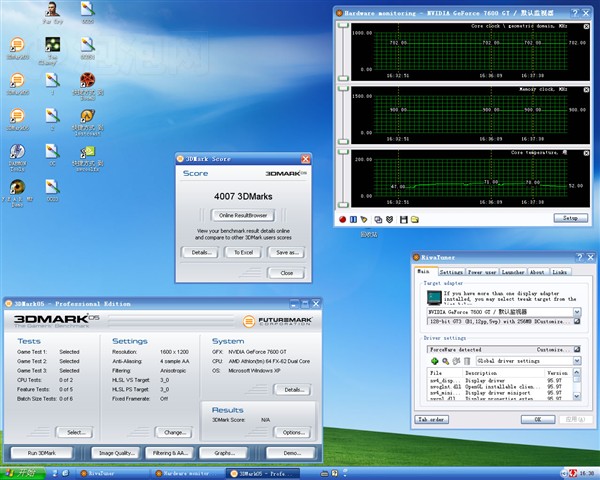
Task: Click the shield icon in Hardware monitoring toolbar
Action: (389, 219)
